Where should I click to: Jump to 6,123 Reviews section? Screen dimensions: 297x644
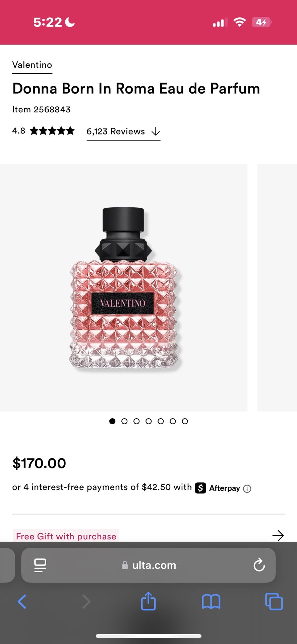click(123, 131)
